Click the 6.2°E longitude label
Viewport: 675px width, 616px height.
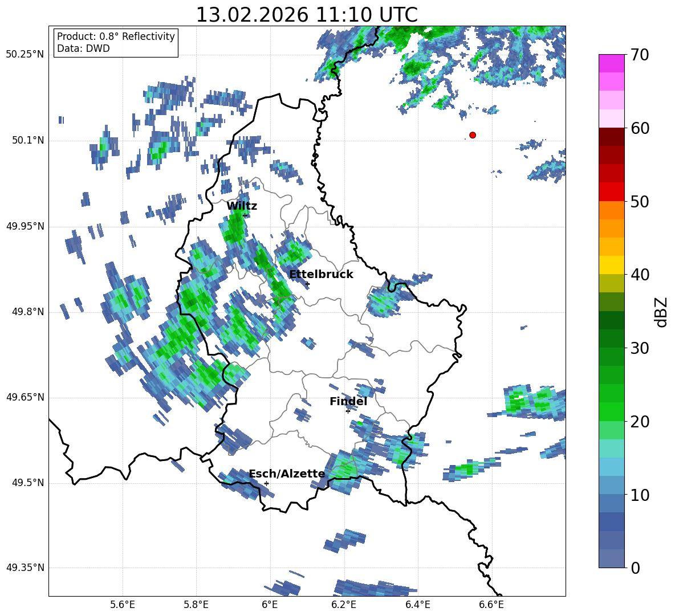344,605
